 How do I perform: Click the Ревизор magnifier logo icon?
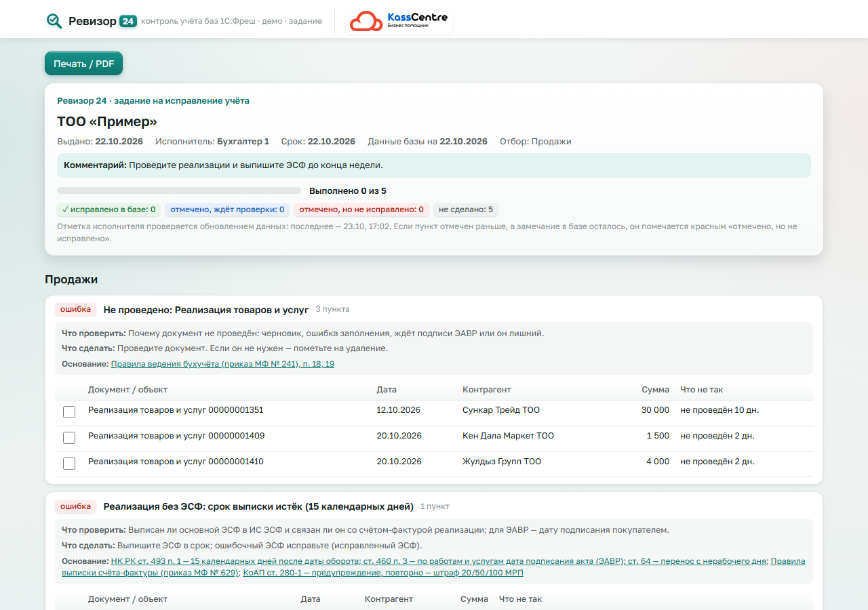54,21
